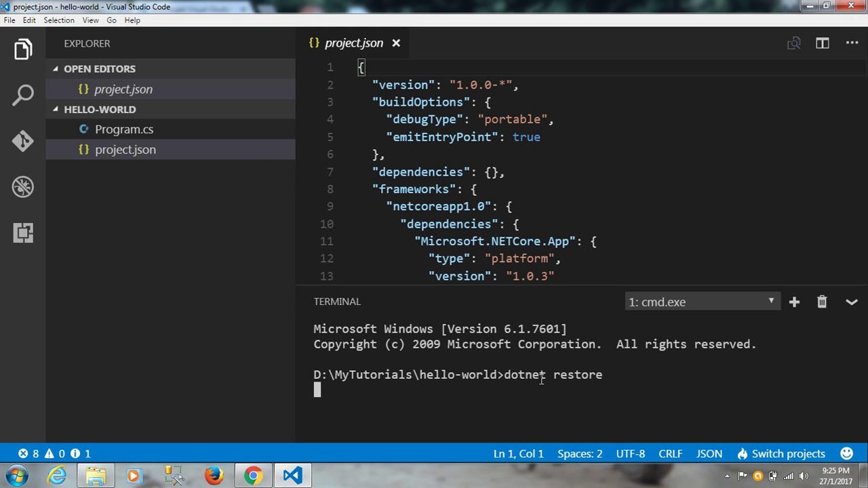Change indentation via Spaces: 2
This screenshot has width=868, height=488.
pyautogui.click(x=580, y=453)
